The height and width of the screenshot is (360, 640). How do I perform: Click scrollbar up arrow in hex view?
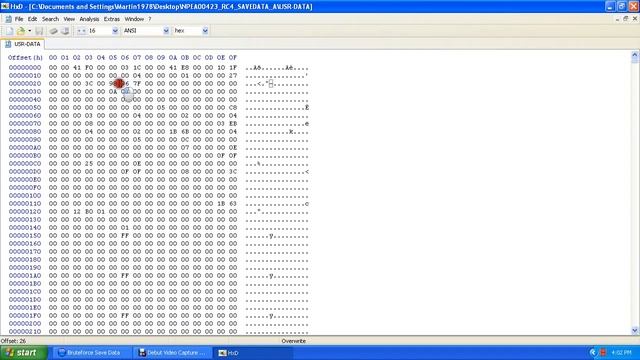[635, 54]
